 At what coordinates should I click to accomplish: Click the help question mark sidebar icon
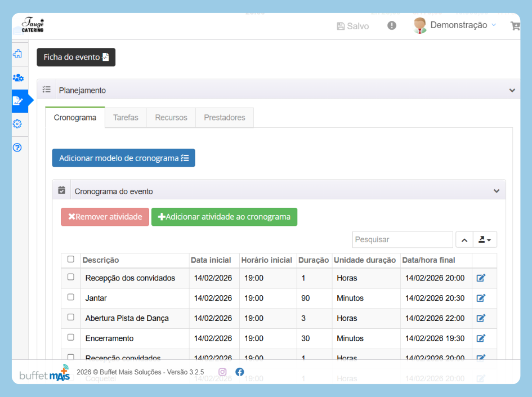coord(17,148)
